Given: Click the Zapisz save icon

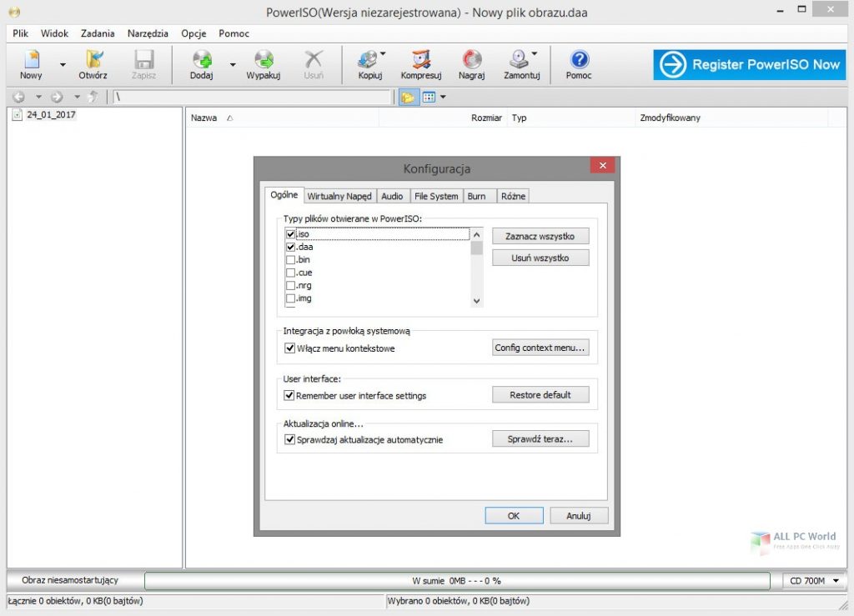Looking at the screenshot, I should coord(143,65).
